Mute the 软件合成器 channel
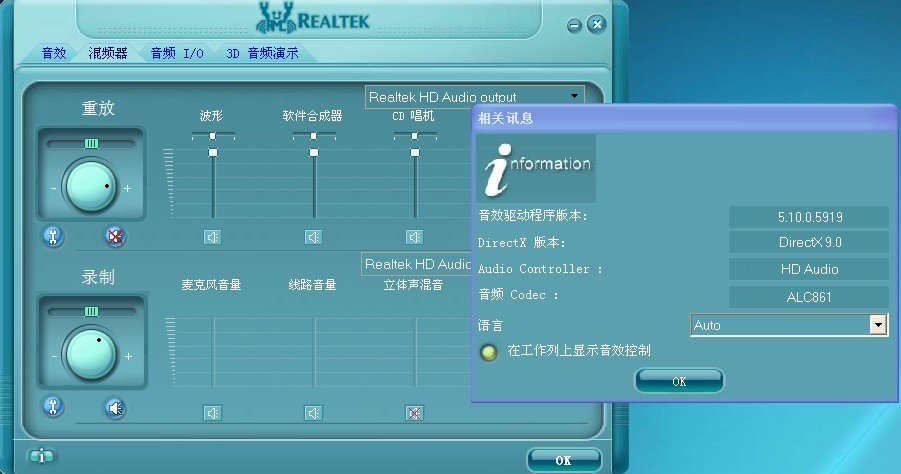901x474 pixels. (x=313, y=237)
